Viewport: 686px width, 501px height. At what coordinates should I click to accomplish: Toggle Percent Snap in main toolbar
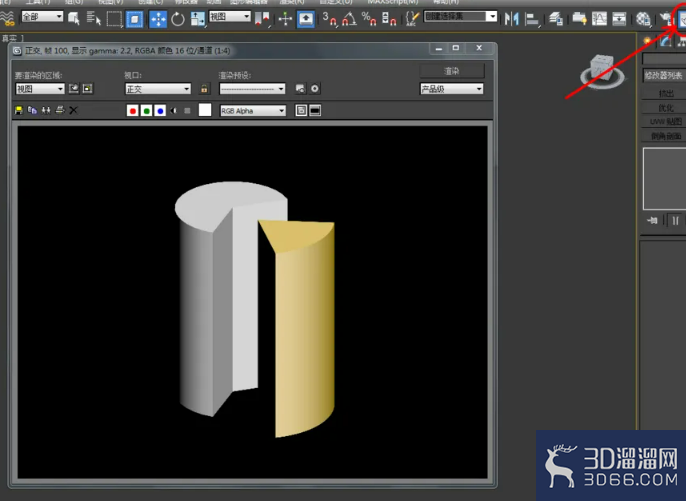click(369, 19)
